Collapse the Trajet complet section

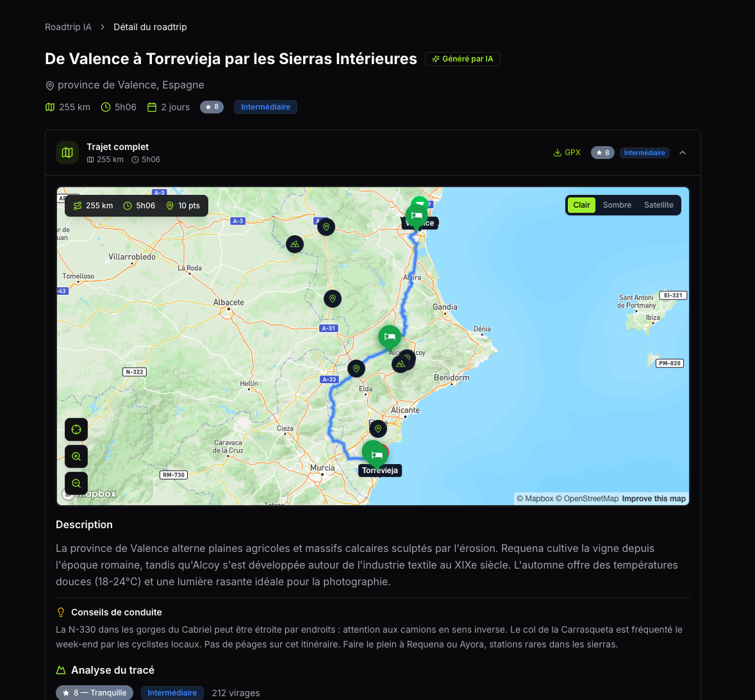pyautogui.click(x=683, y=153)
